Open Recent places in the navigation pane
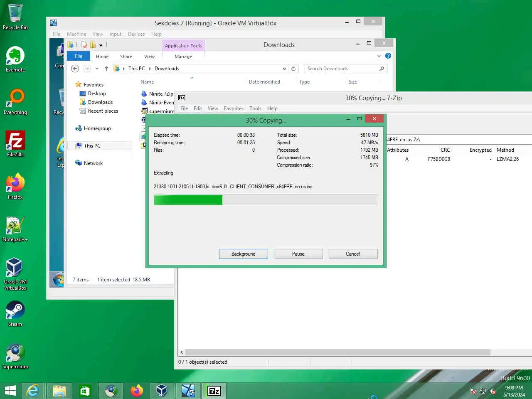This screenshot has height=399, width=532. coord(102,111)
